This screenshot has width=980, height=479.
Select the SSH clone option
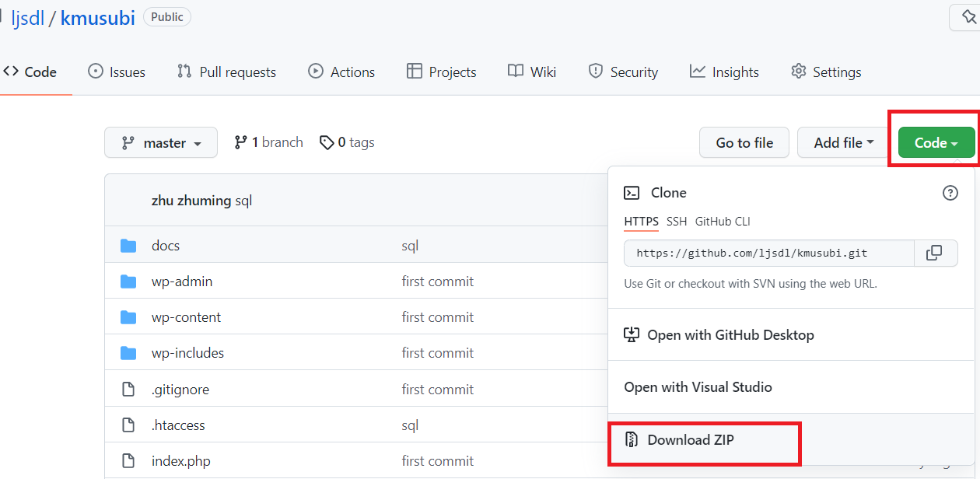(677, 222)
